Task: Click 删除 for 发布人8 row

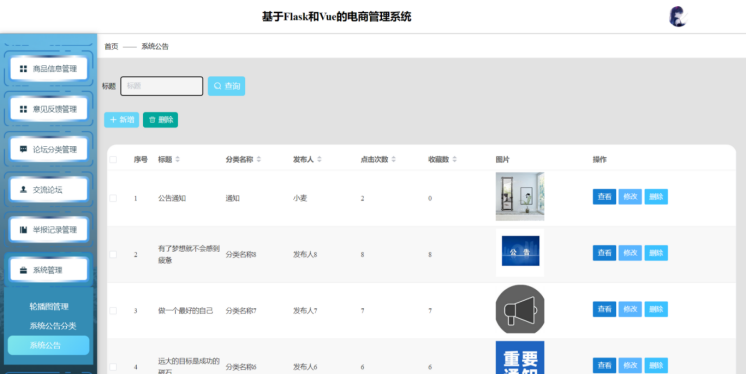Action: [x=656, y=253]
